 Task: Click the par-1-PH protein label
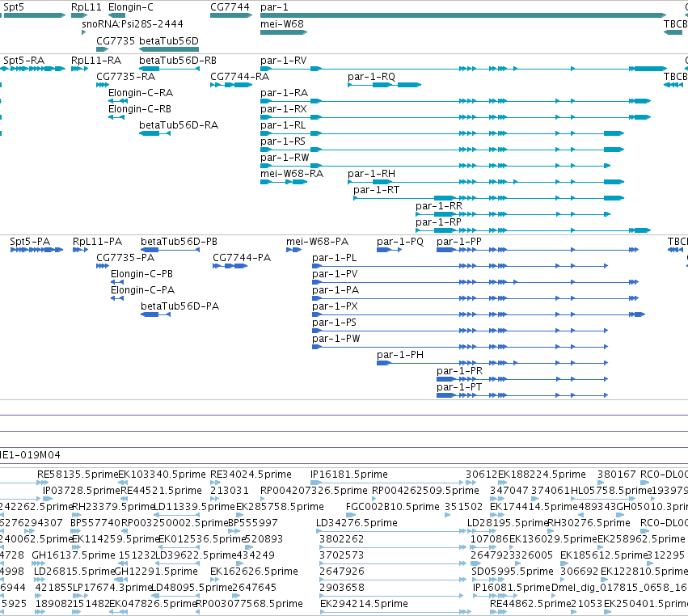pos(400,355)
